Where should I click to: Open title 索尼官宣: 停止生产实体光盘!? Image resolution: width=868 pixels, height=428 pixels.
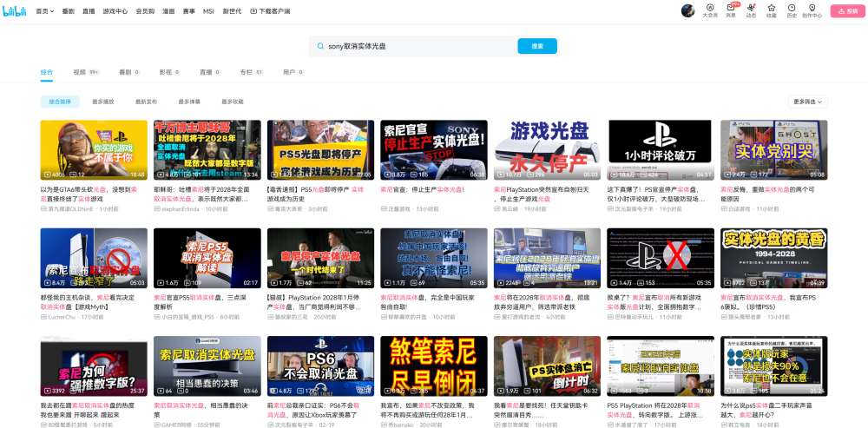(x=423, y=189)
